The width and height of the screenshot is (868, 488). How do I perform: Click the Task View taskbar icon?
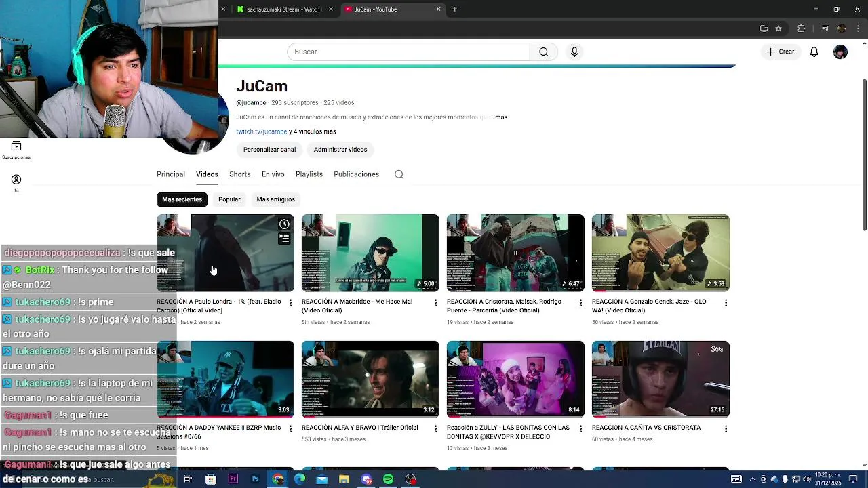pyautogui.click(x=188, y=479)
